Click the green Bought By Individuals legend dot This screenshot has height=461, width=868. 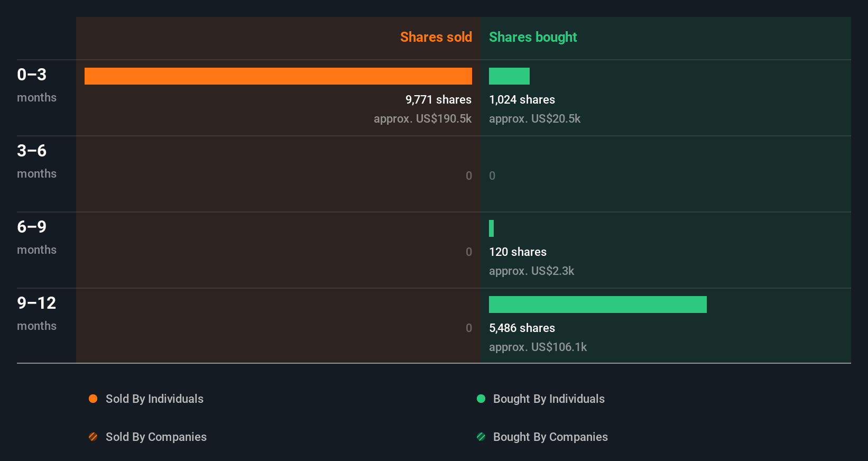(481, 399)
